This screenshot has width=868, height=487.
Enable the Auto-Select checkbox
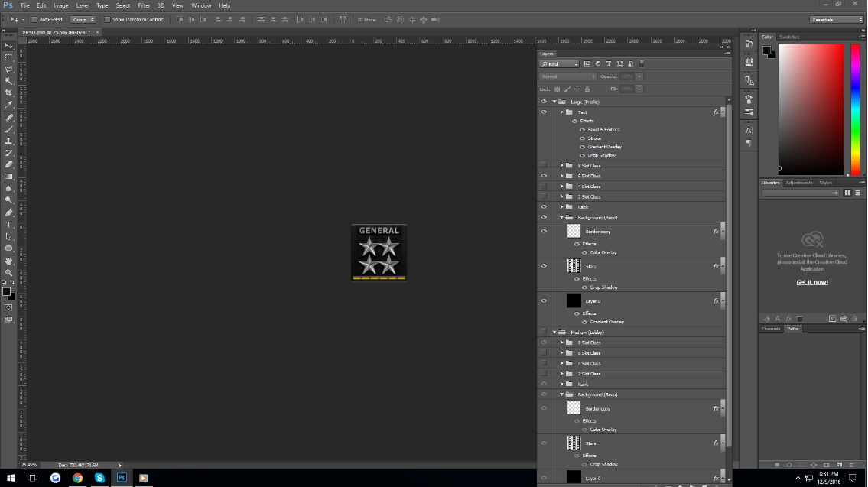[34, 19]
